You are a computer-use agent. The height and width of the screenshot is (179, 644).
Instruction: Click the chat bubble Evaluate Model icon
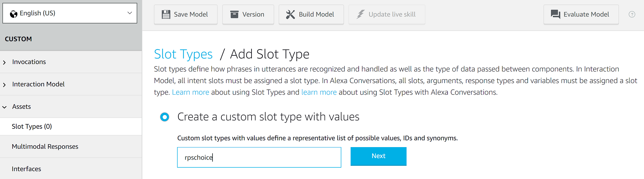[x=555, y=14]
